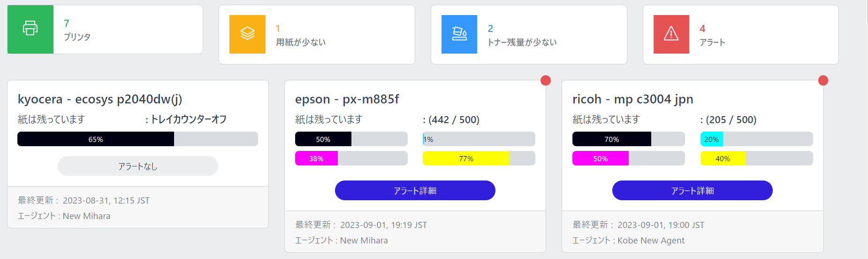Image resolution: width=868 pixels, height=259 pixels.
Task: Click アラートなし on the kyocera card
Action: coord(138,166)
